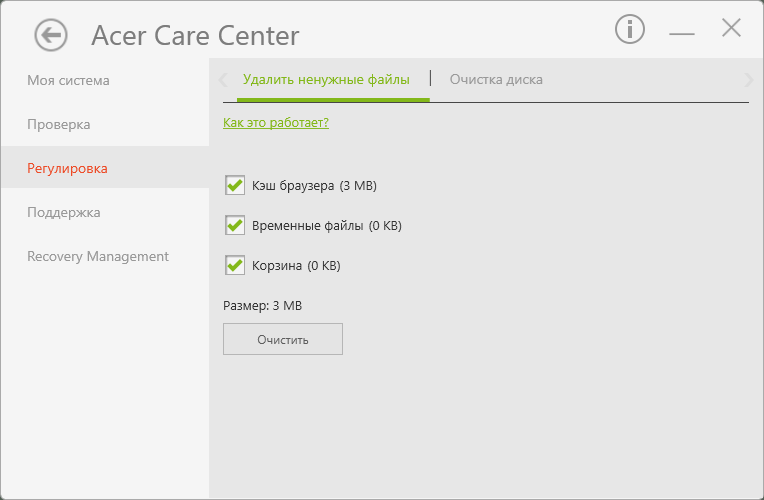Viewport: 764px width, 500px height.
Task: Close the Acer Care Center window
Action: click(x=731, y=29)
